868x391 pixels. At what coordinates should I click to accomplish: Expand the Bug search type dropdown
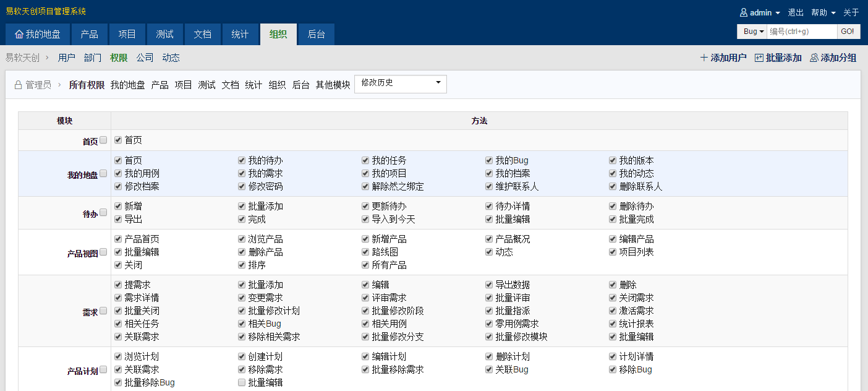pos(754,32)
